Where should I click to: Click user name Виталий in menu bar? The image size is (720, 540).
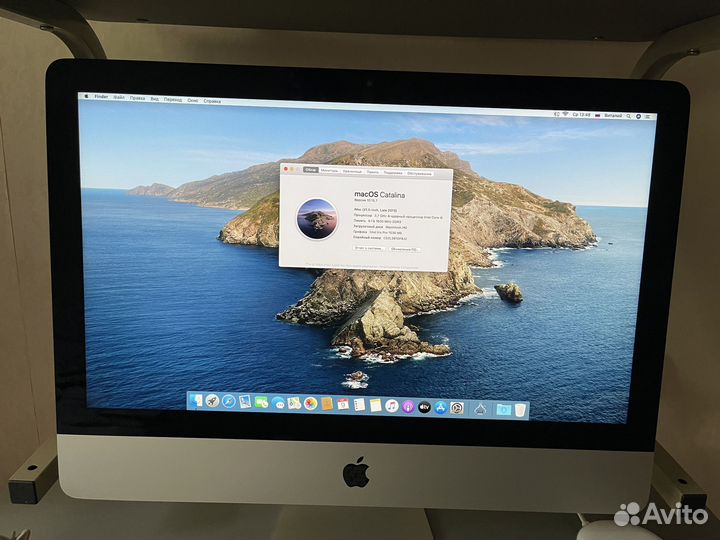tap(613, 116)
